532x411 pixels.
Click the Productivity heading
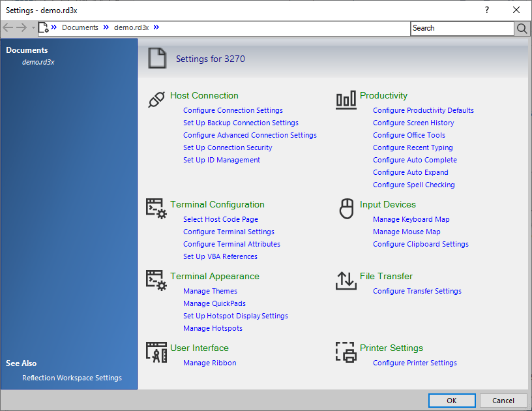(383, 95)
